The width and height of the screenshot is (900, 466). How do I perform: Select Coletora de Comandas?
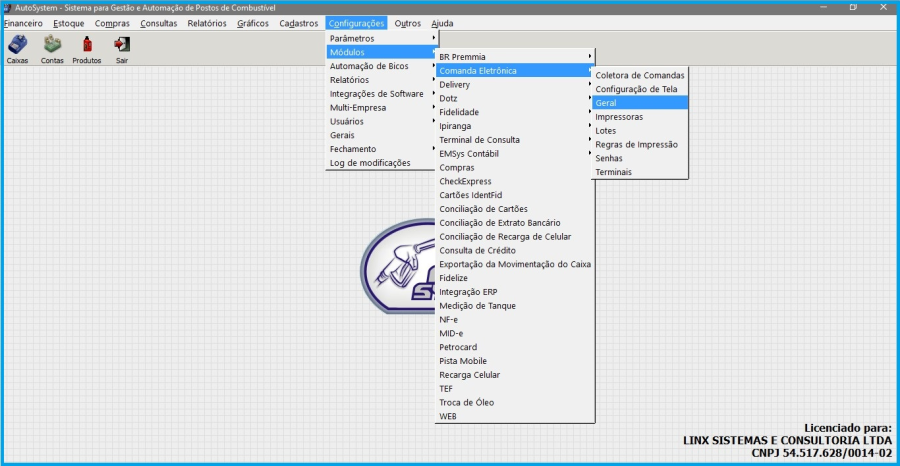click(639, 75)
